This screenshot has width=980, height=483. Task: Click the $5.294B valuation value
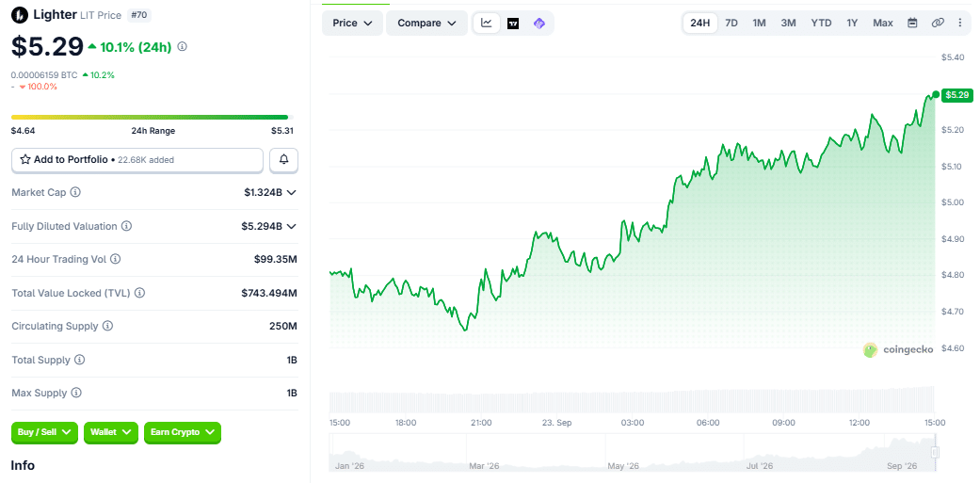262,226
